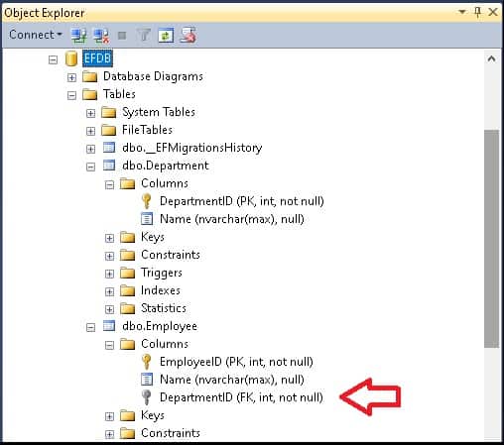Select DepartmentID (PK, int, not null) column

pyautogui.click(x=242, y=201)
